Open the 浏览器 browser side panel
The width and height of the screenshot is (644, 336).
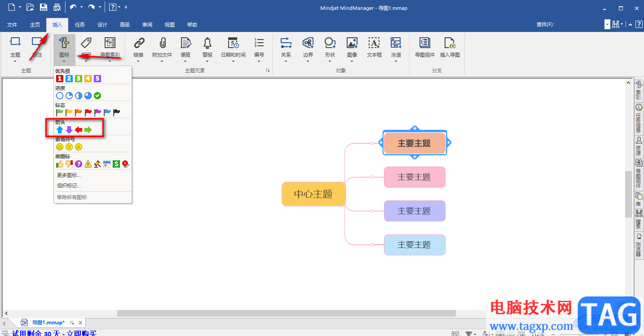click(x=639, y=245)
